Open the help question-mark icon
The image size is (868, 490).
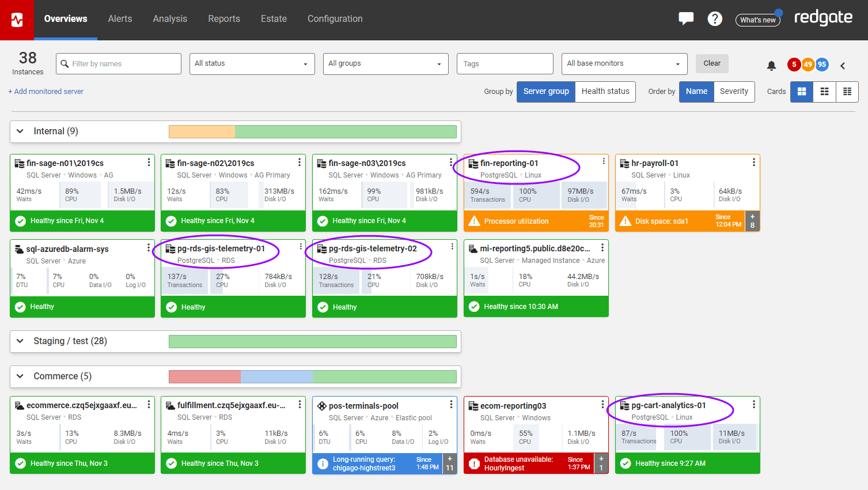point(715,18)
